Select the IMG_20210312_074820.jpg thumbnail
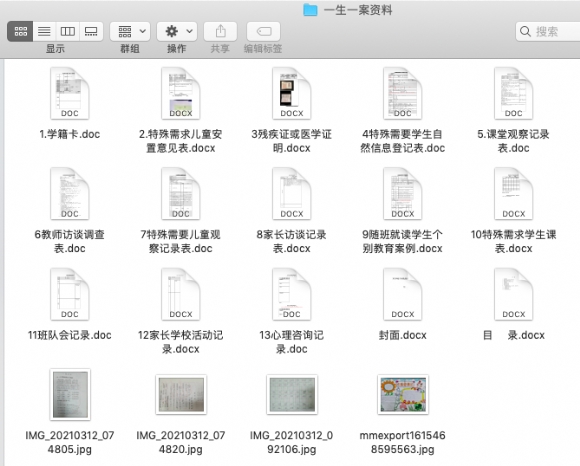This screenshot has width=580, height=466. (x=181, y=395)
